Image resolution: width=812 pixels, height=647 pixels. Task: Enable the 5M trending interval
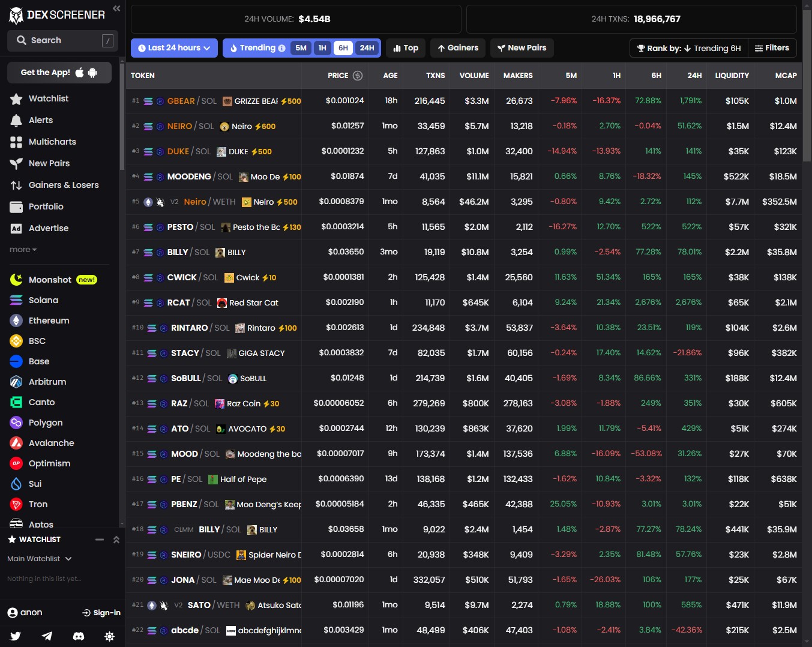pyautogui.click(x=301, y=47)
